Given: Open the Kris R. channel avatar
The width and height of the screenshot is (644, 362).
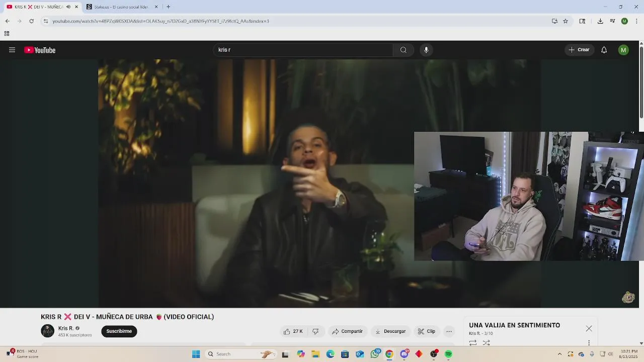Looking at the screenshot, I should (x=47, y=331).
